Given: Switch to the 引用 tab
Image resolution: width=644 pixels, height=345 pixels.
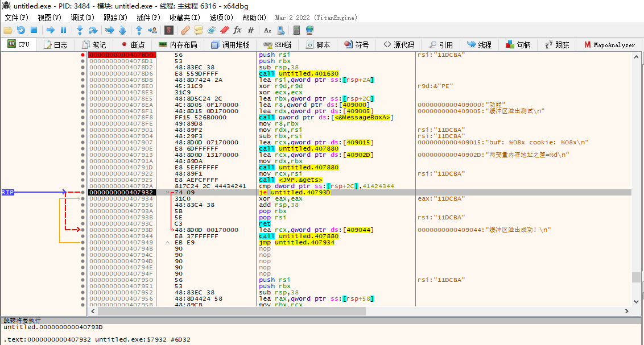Looking at the screenshot, I should 441,45.
